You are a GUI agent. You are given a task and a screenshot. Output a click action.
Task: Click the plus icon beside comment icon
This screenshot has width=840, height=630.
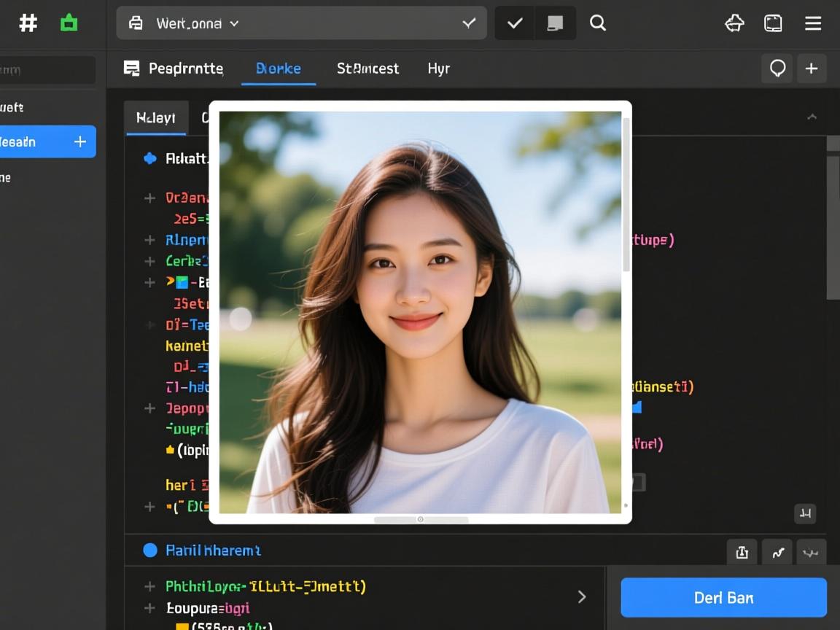point(811,69)
